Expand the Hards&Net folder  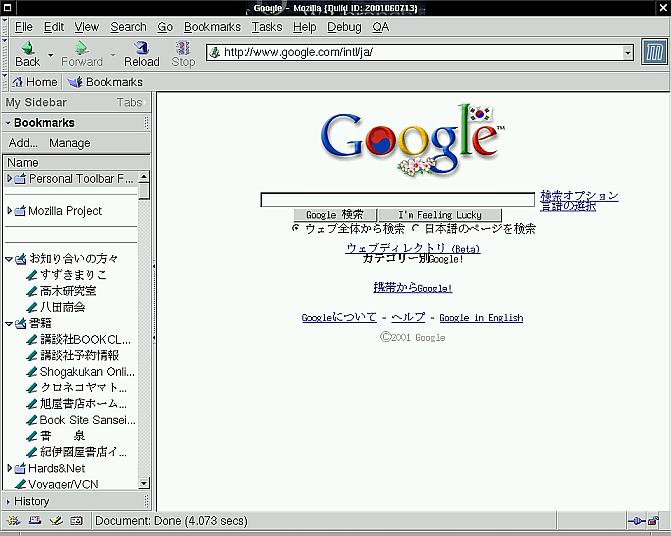click(x=9, y=468)
